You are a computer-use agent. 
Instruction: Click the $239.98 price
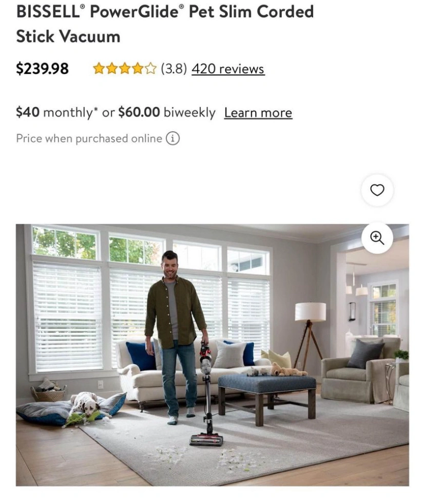(x=43, y=69)
